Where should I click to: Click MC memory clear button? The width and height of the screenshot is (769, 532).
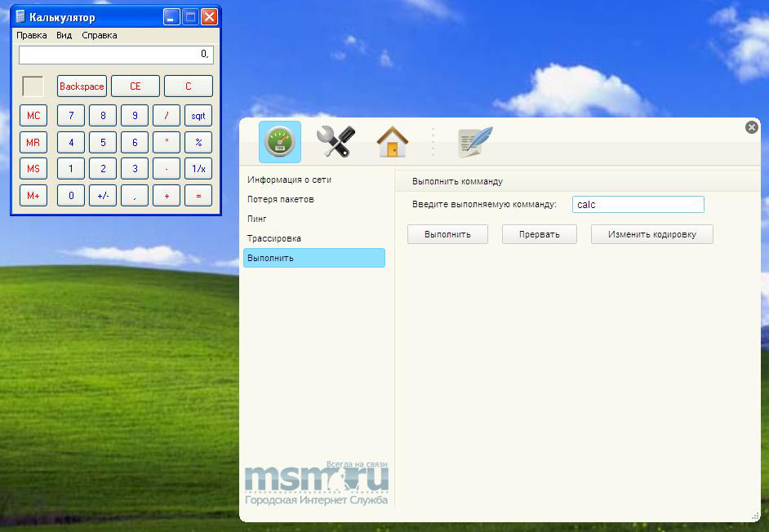click(x=33, y=116)
